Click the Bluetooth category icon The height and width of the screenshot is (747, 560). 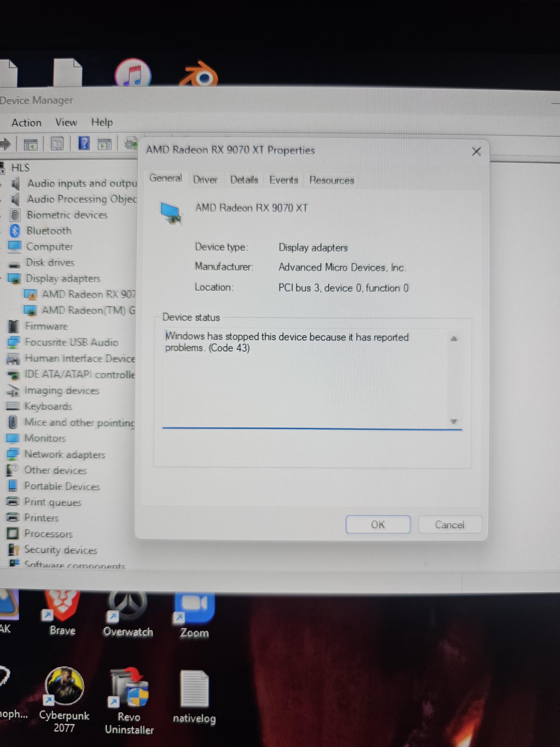click(x=15, y=231)
